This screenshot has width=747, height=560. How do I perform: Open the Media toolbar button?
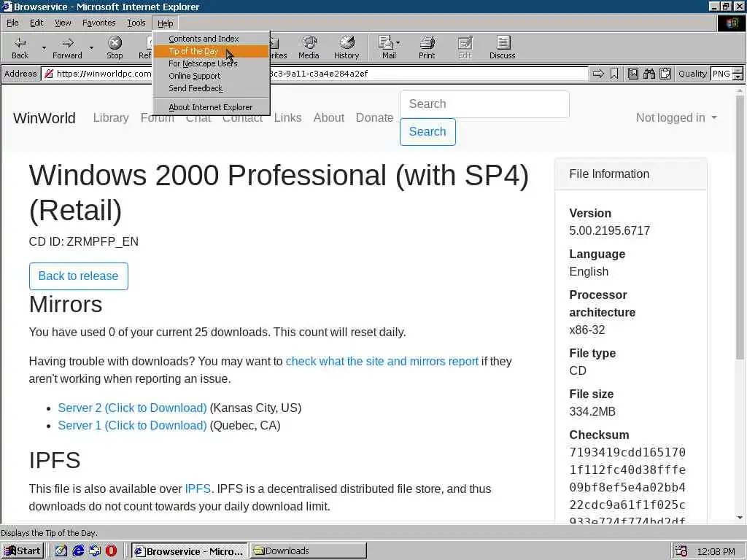coord(309,47)
